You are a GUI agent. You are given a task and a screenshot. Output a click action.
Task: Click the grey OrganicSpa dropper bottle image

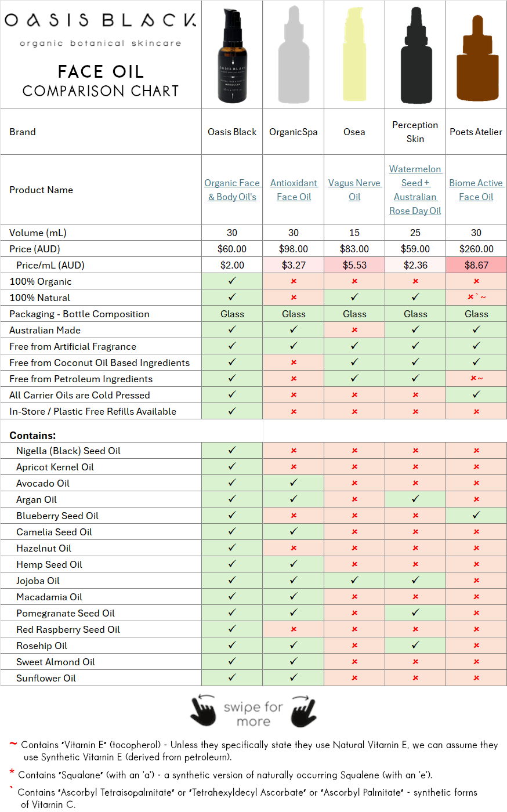coord(294,55)
